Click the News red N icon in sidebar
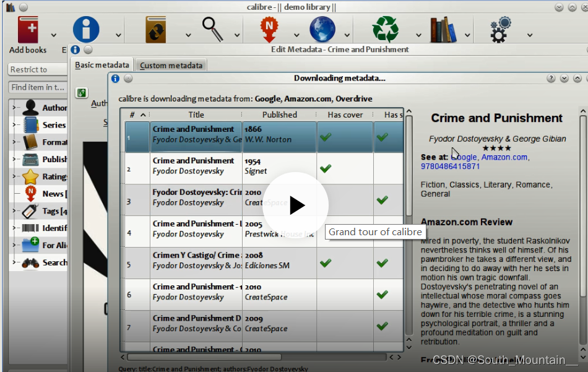This screenshot has width=588, height=372. pos(30,194)
